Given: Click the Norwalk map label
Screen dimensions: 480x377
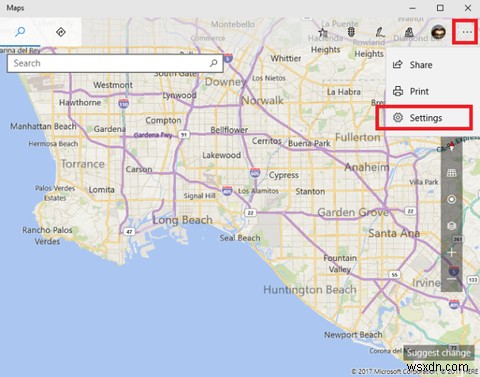Looking at the screenshot, I should pos(263,100).
